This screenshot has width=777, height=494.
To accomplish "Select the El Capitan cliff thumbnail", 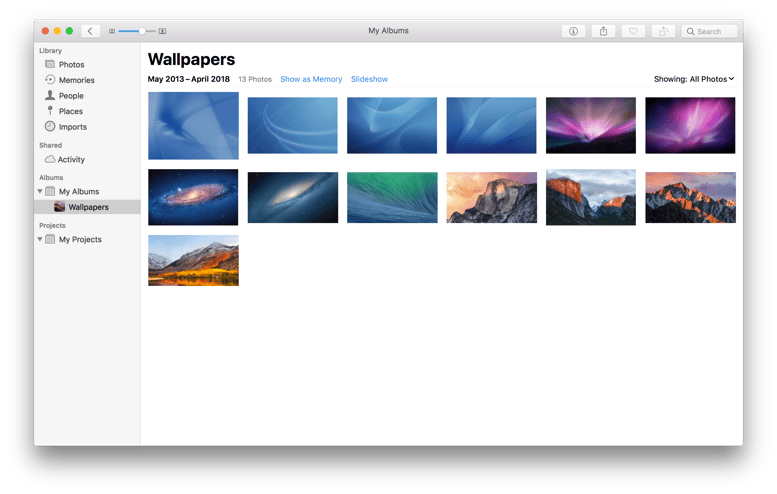I will click(x=591, y=197).
